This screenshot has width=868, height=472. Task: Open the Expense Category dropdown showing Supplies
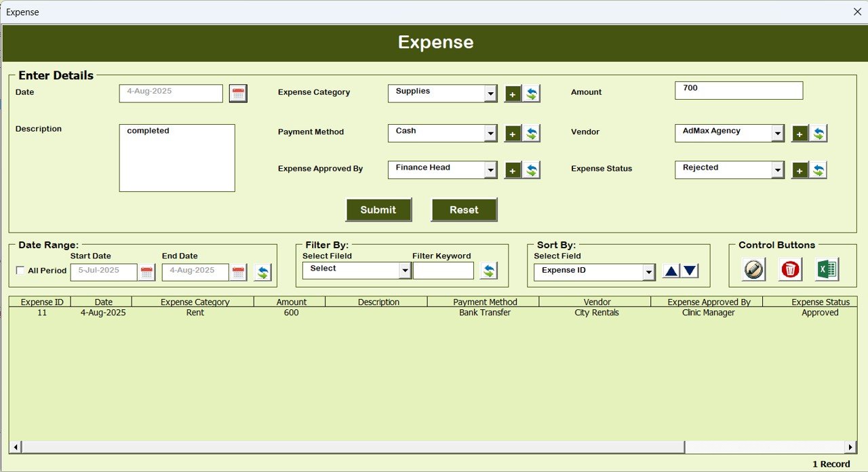(x=491, y=94)
